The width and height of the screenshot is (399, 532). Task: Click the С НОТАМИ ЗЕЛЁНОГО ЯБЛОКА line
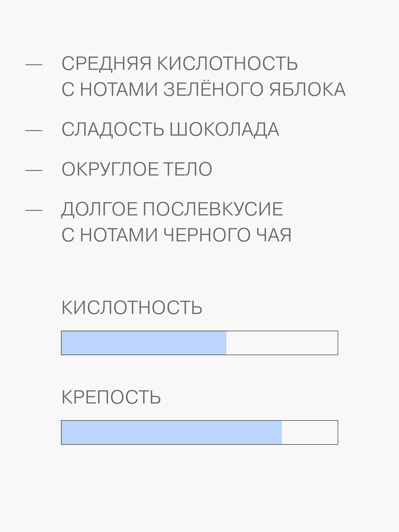click(x=203, y=89)
